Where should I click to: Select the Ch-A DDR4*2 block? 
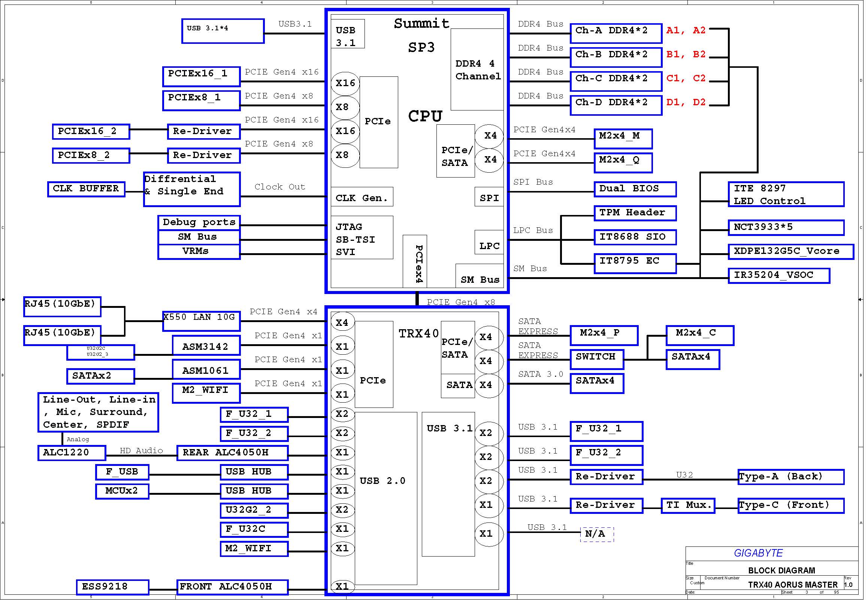point(617,33)
